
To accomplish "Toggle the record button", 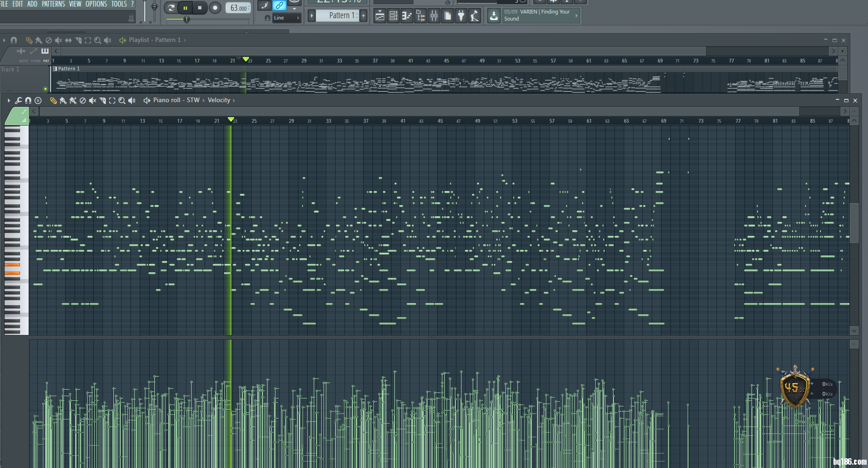I will coord(215,7).
